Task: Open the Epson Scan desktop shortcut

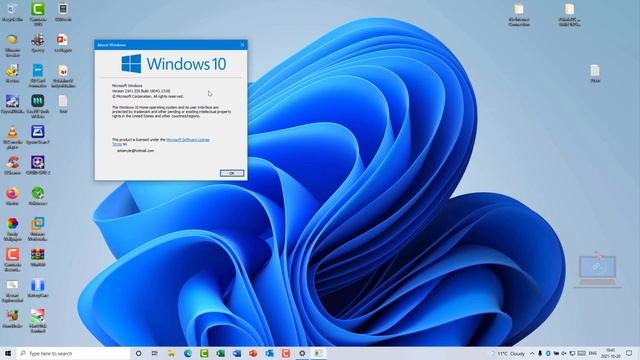Action: pyautogui.click(x=38, y=135)
